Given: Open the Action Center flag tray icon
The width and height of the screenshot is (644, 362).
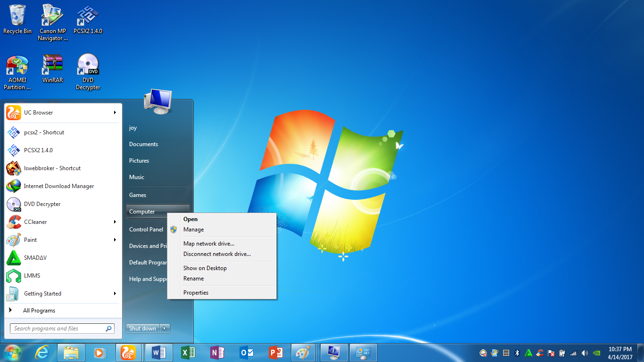Looking at the screenshot, I should click(x=551, y=353).
